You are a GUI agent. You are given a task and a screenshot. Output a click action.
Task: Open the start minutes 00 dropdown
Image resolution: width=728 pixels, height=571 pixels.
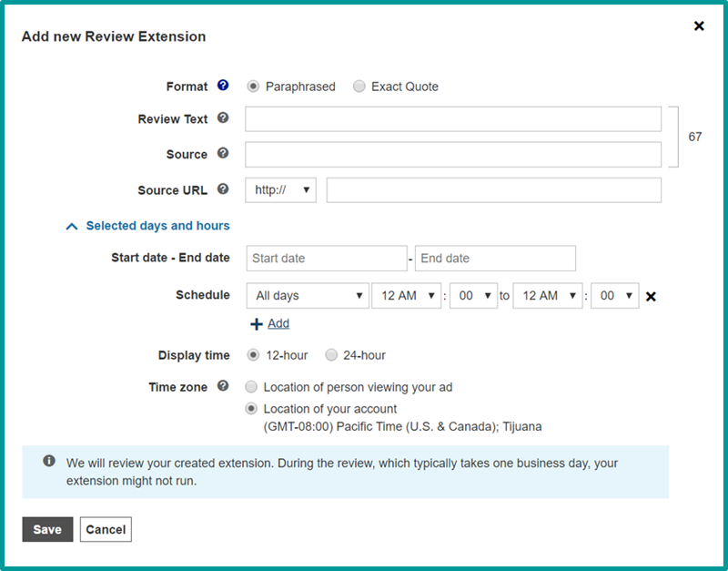473,296
